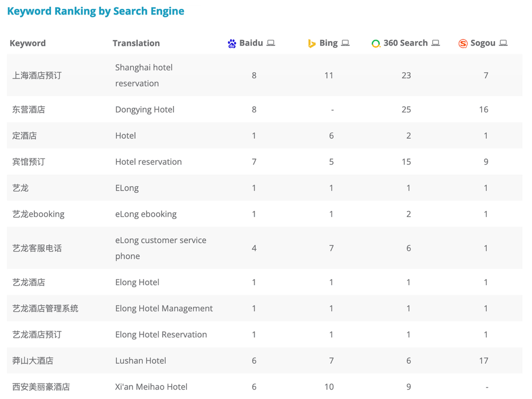Select keyword 艺龙客服电话
Screen dimensions: 532x399
click(37, 248)
